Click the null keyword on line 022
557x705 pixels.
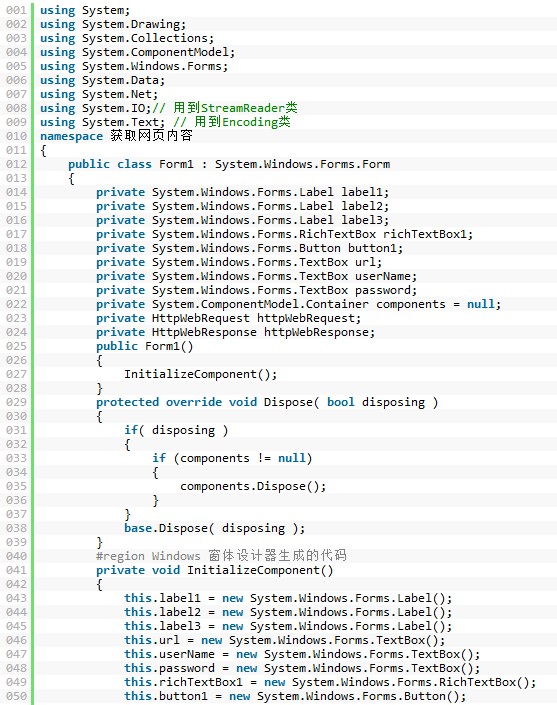[481, 304]
